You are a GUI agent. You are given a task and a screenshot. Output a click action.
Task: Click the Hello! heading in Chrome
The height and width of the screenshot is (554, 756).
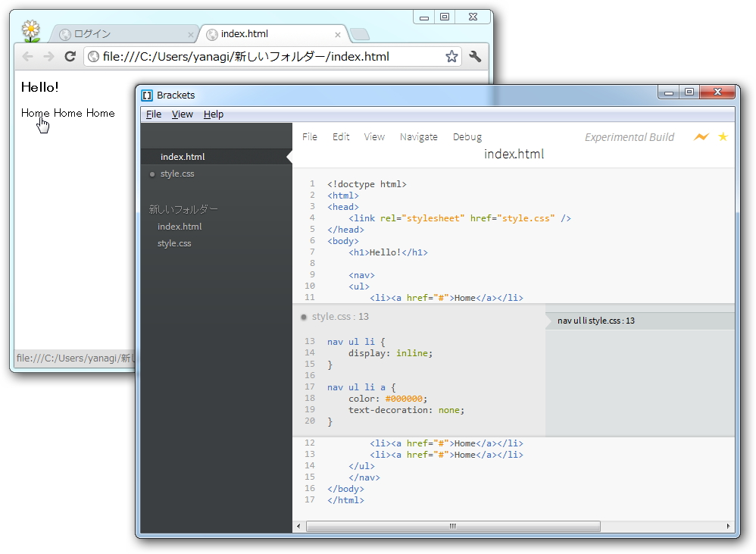coord(39,87)
